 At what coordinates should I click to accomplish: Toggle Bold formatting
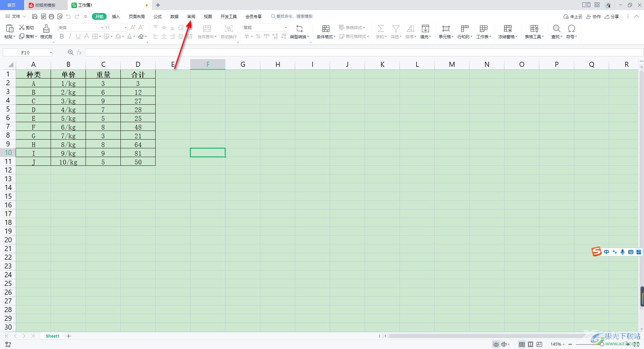(x=62, y=36)
